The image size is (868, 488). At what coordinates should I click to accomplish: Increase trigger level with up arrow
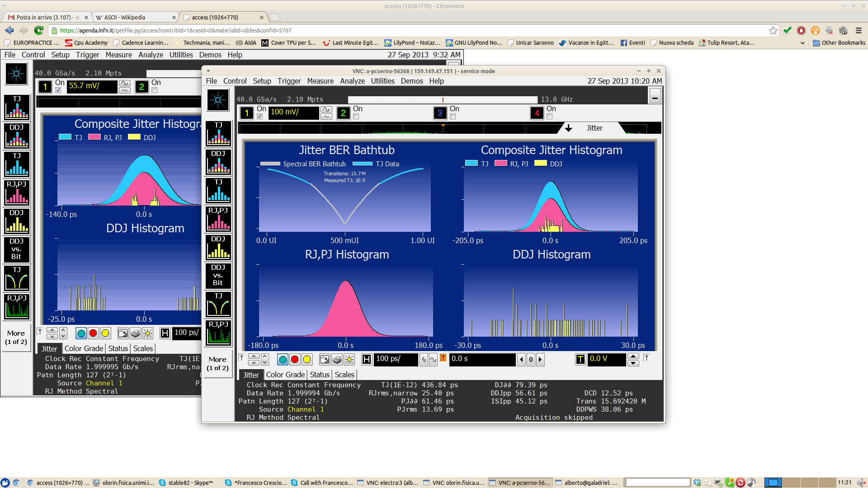633,356
